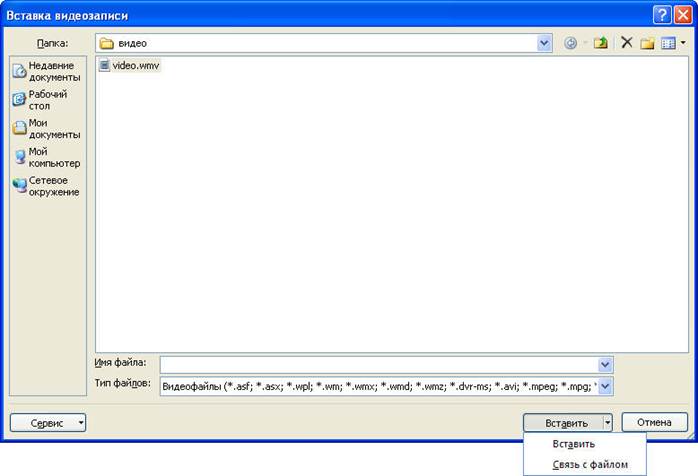This screenshot has width=698, height=476.
Task: Click the Views grid icon
Action: coord(668,43)
